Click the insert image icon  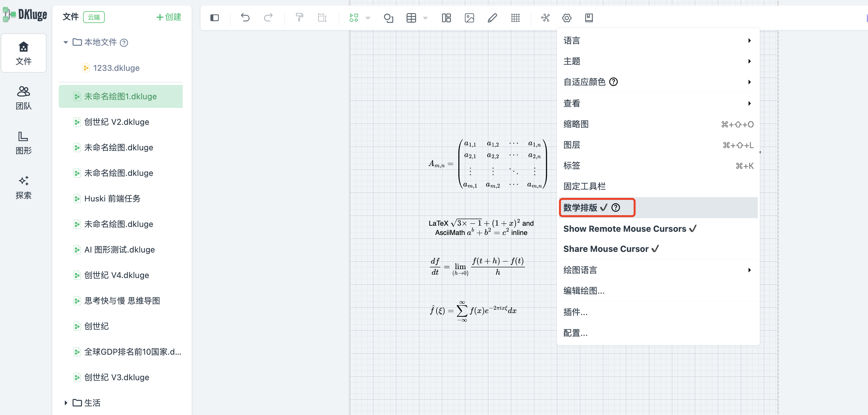click(x=469, y=18)
